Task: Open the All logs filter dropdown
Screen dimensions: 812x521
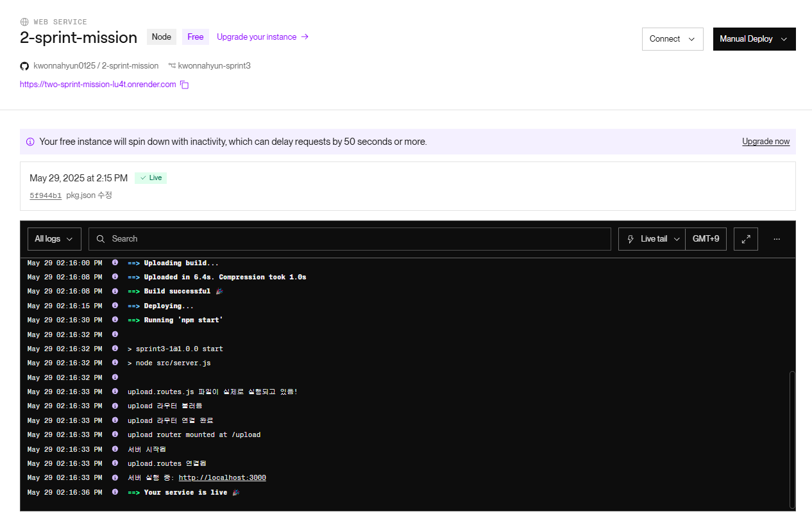Action: click(55, 239)
